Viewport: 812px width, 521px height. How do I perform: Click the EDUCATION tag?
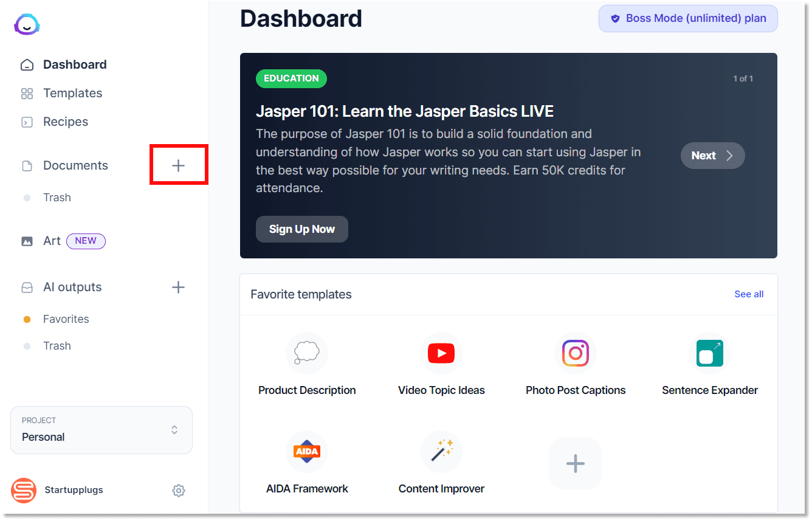click(291, 78)
